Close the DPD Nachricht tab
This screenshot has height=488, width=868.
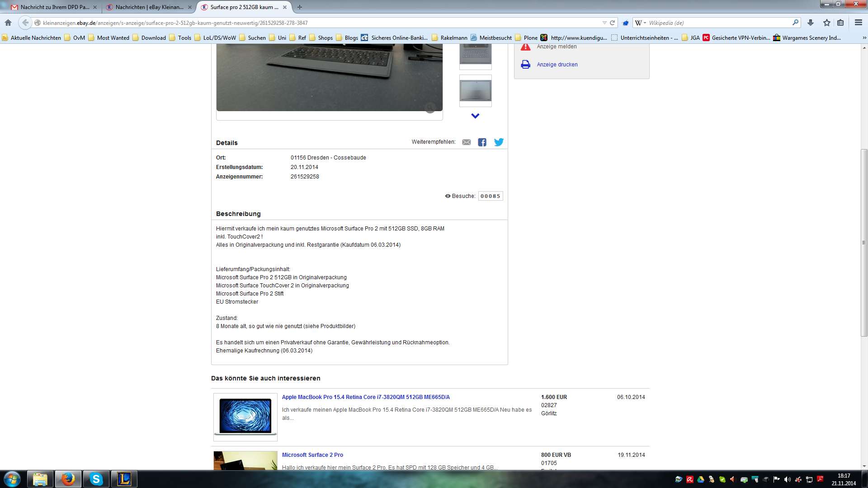[95, 7]
